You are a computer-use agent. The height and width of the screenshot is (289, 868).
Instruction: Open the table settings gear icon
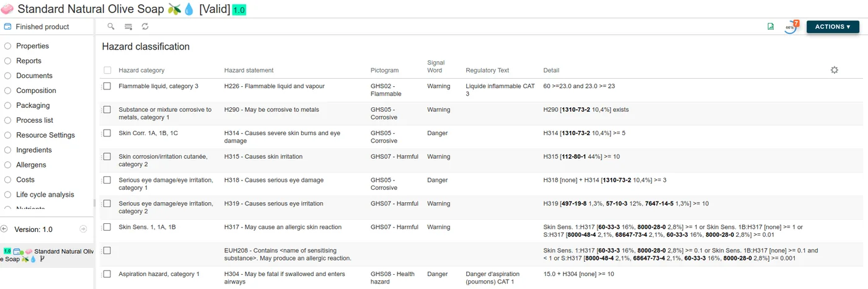tap(835, 70)
